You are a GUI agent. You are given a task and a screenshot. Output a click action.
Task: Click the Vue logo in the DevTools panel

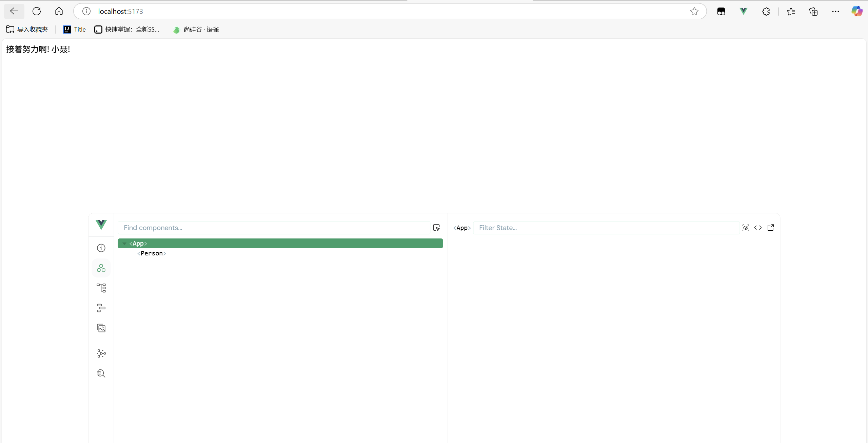pos(101,225)
